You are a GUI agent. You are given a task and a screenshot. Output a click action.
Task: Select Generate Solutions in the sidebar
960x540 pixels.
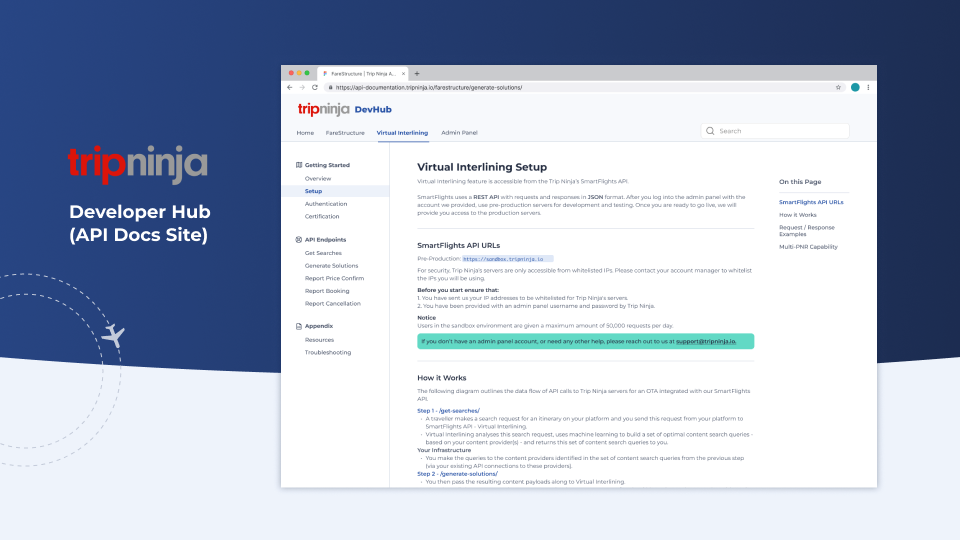331,266
